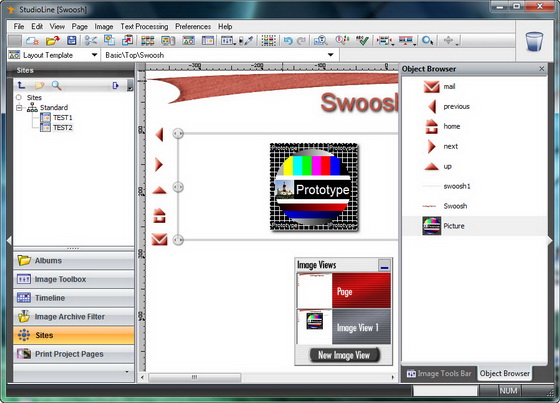Click the blue arrow icon in Sites toolbar

tap(115, 85)
